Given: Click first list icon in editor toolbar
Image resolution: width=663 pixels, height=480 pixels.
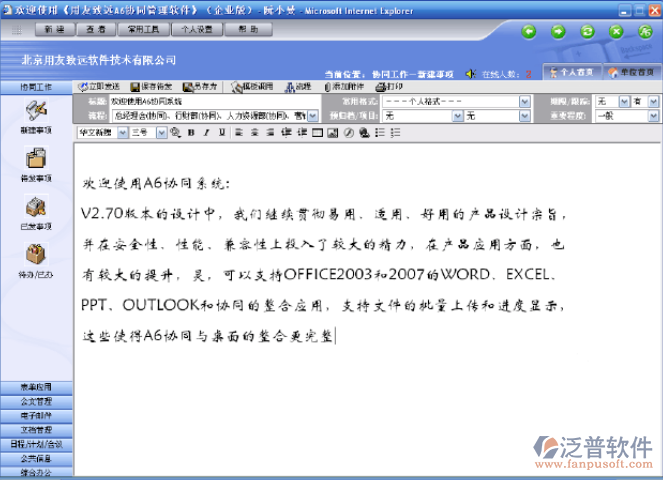Looking at the screenshot, I should pyautogui.click(x=380, y=133).
